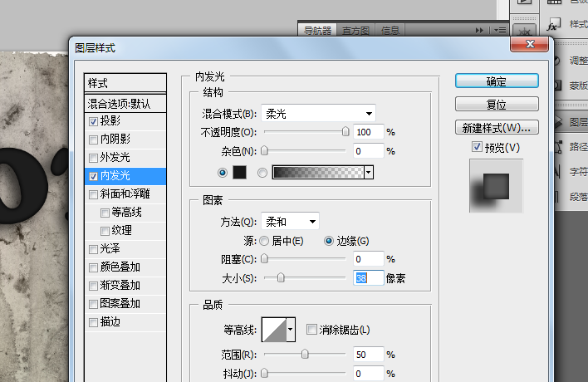Click the 新建样式(W)... button

497,127
